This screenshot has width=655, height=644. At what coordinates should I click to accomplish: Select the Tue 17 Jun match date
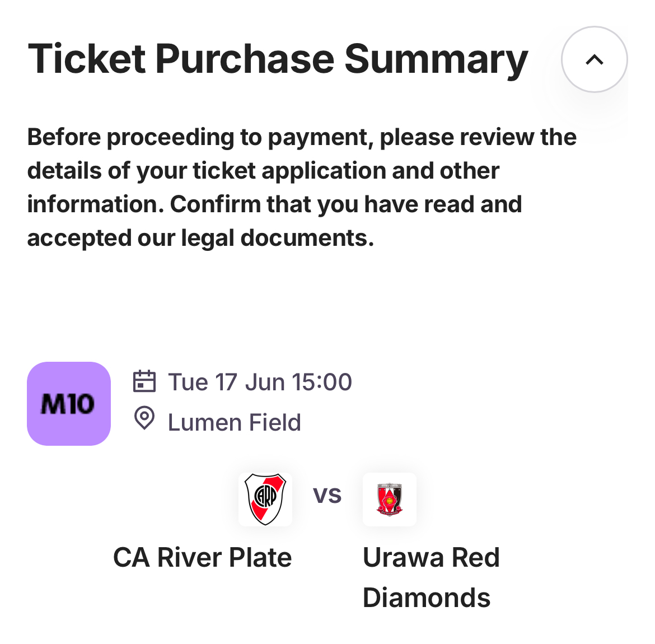click(227, 382)
